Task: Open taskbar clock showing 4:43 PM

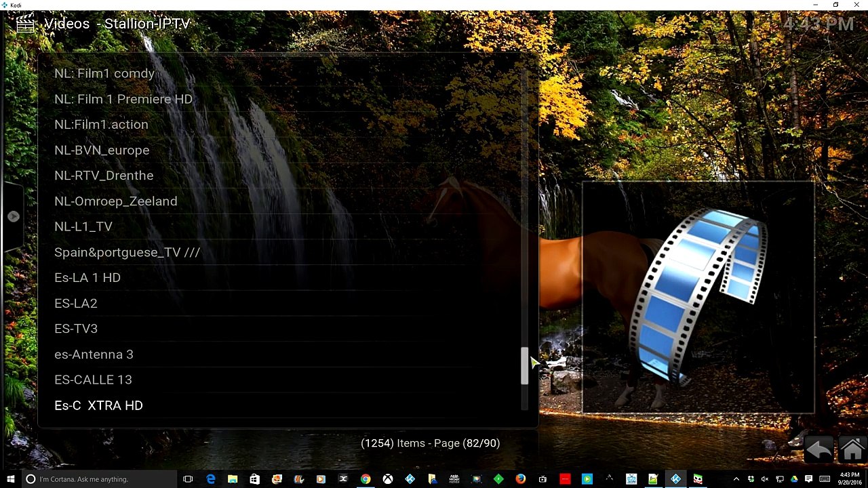Action: 849,479
